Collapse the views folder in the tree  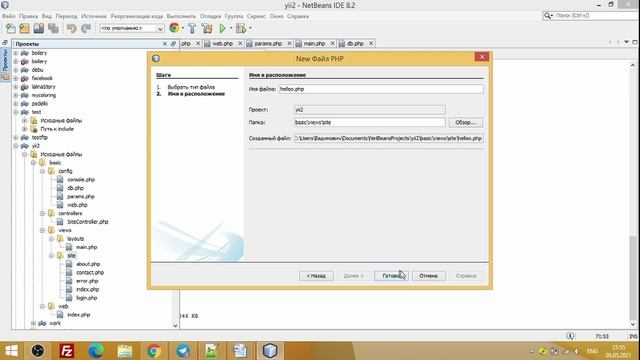(x=42, y=230)
